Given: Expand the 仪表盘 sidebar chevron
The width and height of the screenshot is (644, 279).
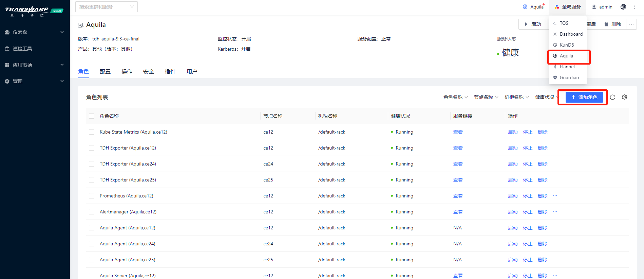Looking at the screenshot, I should (62, 32).
